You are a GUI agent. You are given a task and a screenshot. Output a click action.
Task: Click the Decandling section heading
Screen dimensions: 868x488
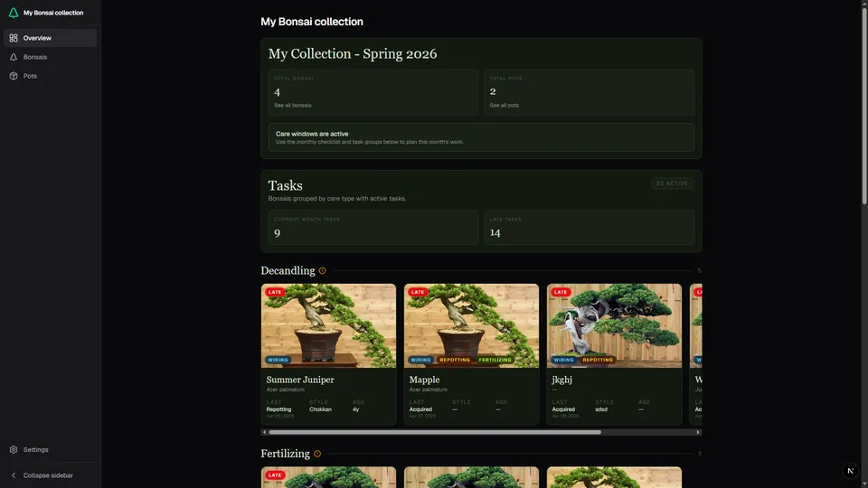288,270
